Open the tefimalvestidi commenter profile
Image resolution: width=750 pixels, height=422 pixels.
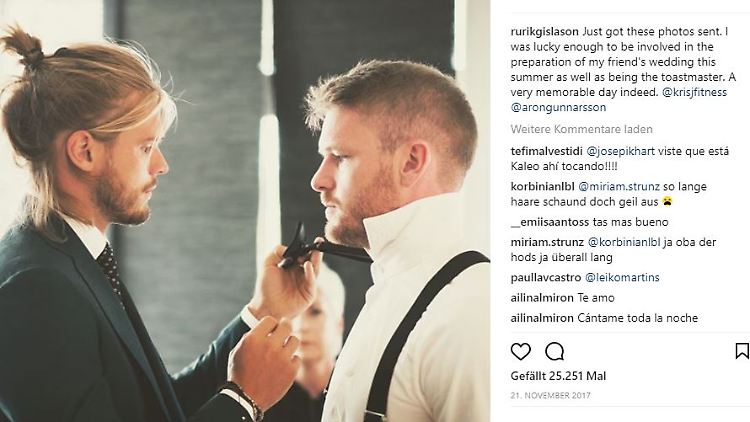point(546,151)
